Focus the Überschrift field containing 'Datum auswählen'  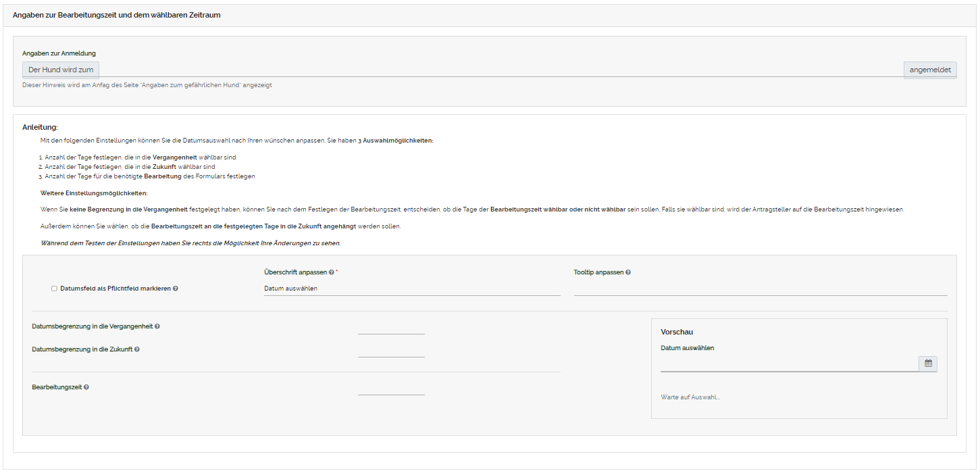coord(411,289)
